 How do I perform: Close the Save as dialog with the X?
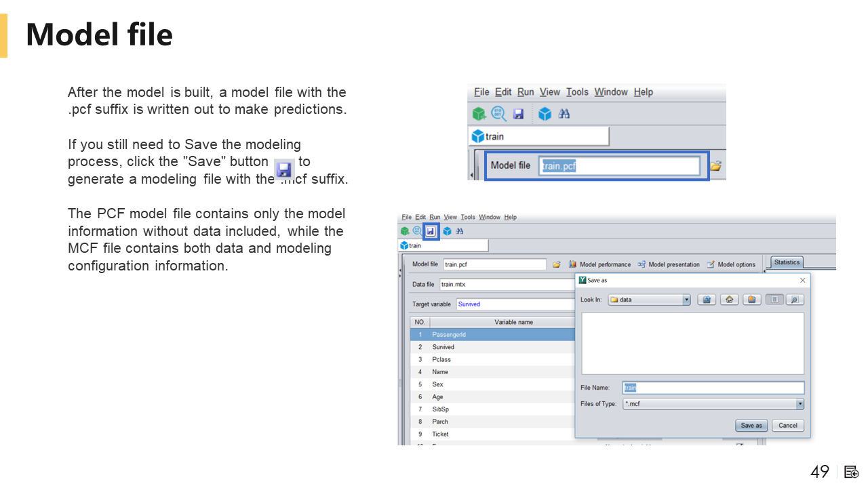click(x=803, y=280)
